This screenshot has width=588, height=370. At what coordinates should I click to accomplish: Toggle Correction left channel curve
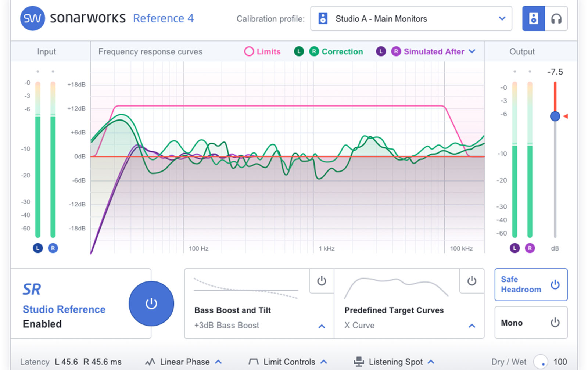[x=299, y=51]
